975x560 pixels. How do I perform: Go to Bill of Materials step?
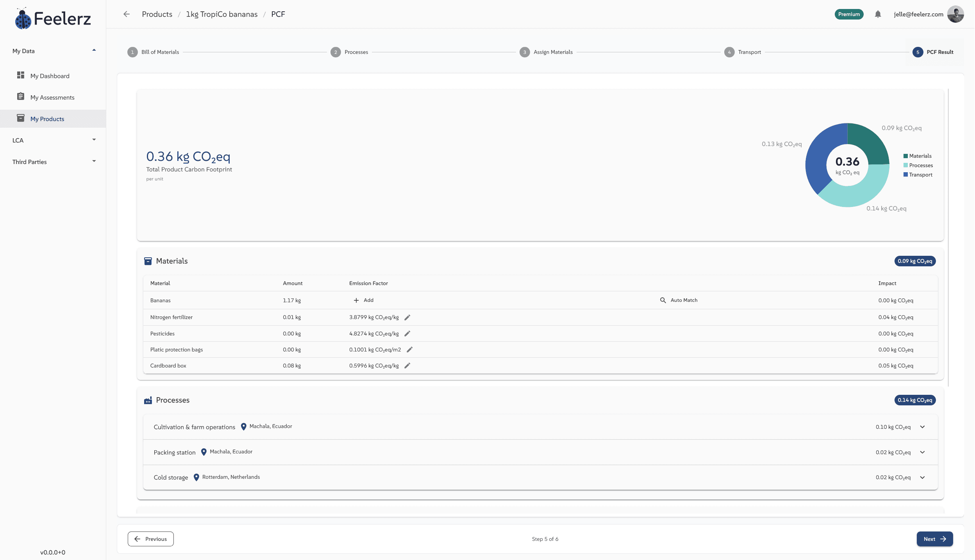pyautogui.click(x=153, y=52)
